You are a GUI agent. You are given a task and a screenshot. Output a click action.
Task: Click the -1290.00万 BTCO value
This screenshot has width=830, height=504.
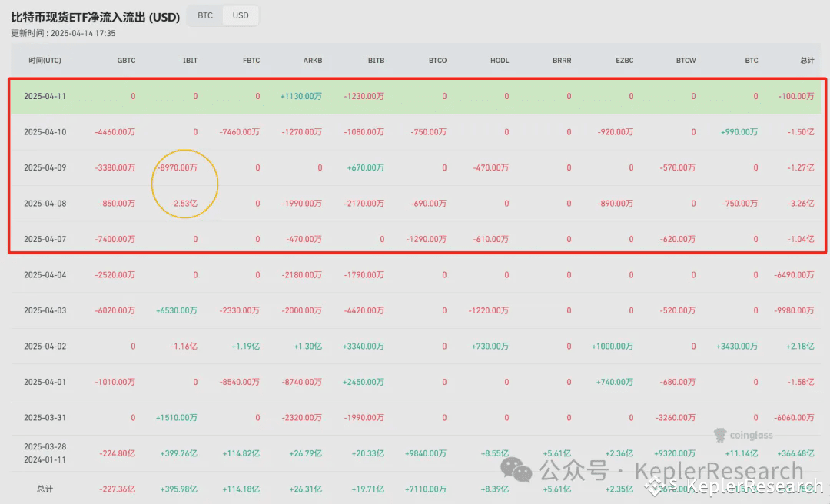coord(426,239)
